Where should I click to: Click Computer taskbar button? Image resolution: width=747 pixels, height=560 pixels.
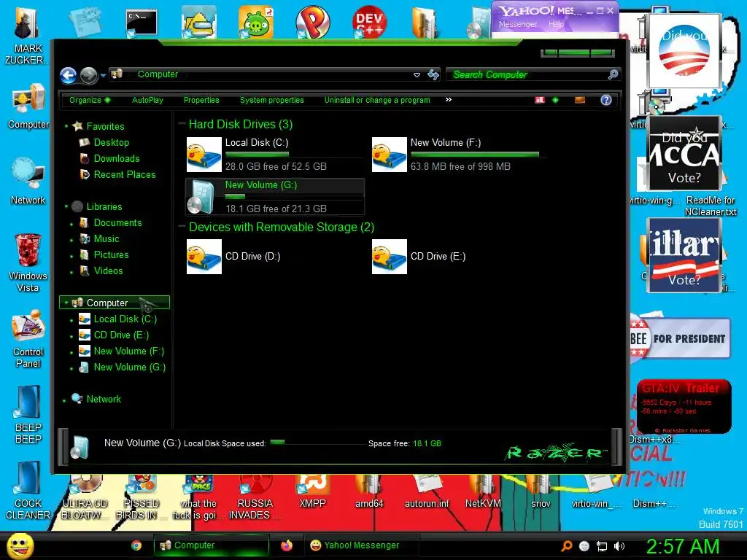click(x=211, y=545)
